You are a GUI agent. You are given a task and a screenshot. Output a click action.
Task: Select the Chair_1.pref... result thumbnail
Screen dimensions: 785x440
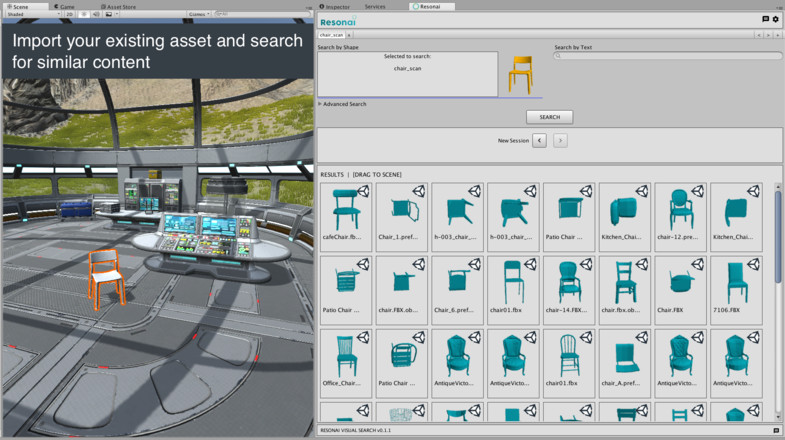click(402, 217)
